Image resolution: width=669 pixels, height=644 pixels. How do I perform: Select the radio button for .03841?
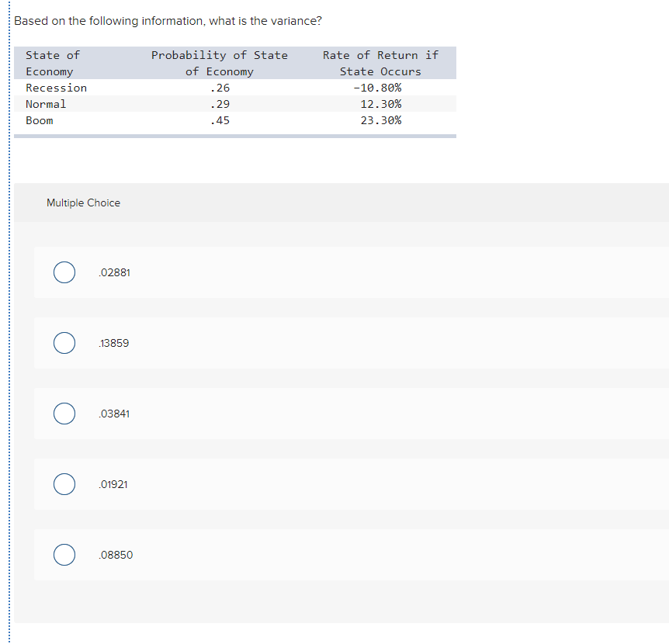tap(64, 414)
